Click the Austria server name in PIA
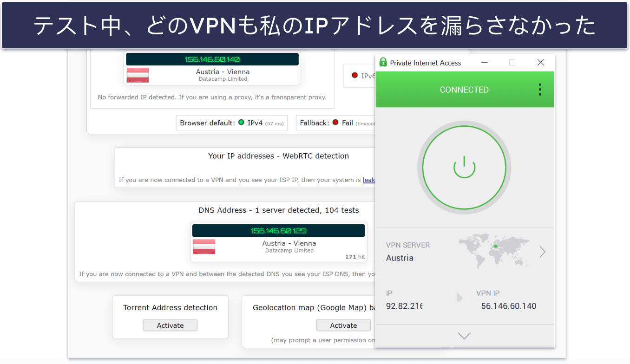 click(x=400, y=258)
